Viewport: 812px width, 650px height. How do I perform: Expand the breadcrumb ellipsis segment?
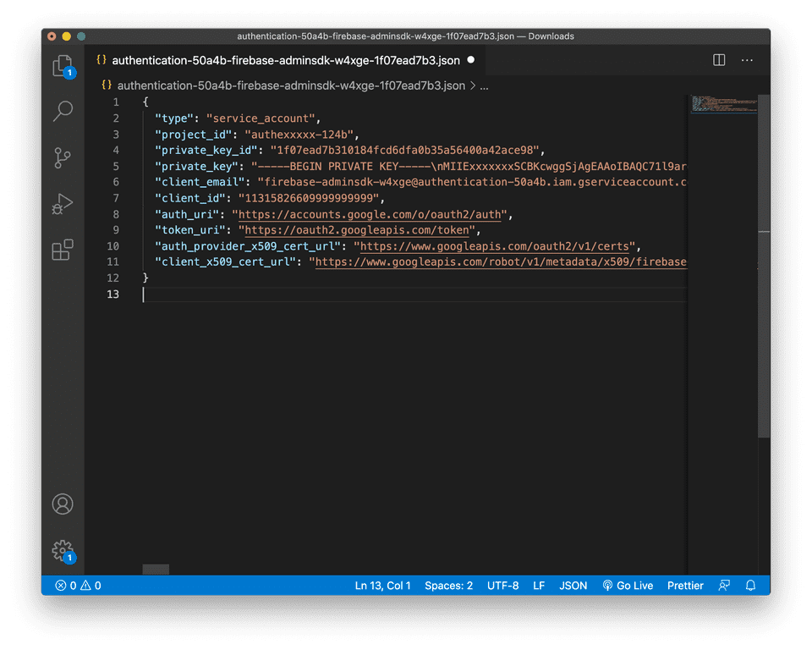tap(484, 86)
